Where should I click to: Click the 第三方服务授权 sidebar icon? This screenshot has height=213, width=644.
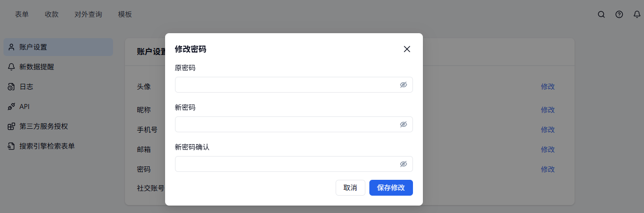pos(11,126)
